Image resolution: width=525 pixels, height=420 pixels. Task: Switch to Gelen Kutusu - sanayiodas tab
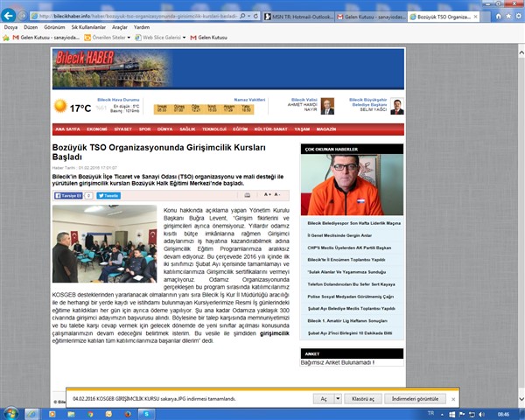tap(371, 17)
